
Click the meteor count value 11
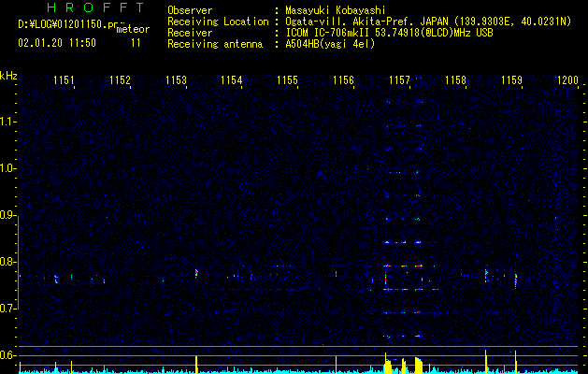(x=136, y=43)
